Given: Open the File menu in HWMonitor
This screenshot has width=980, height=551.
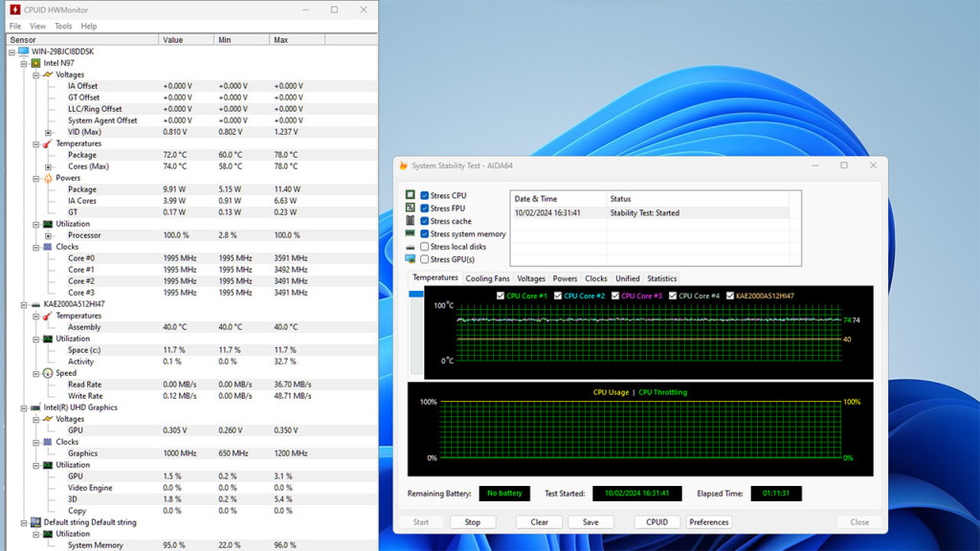Looking at the screenshot, I should click(15, 26).
